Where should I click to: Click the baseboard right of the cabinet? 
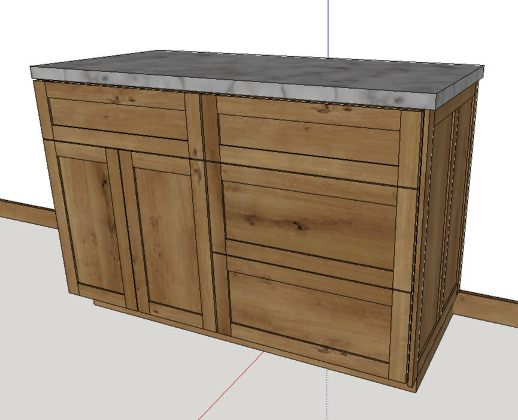(x=485, y=308)
